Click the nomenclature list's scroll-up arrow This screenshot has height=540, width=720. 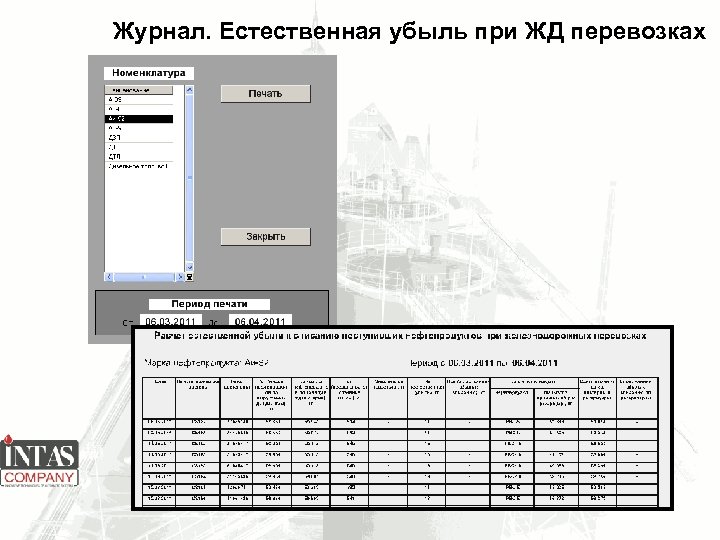189,90
